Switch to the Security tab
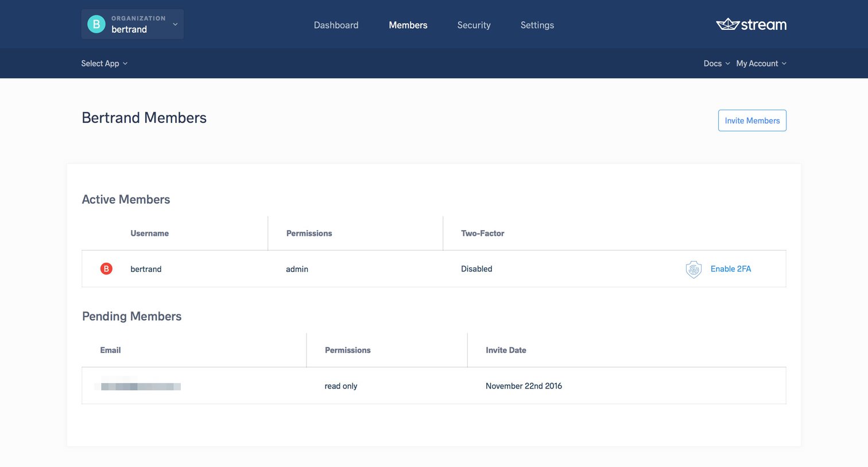Viewport: 868px width, 467px height. point(474,25)
